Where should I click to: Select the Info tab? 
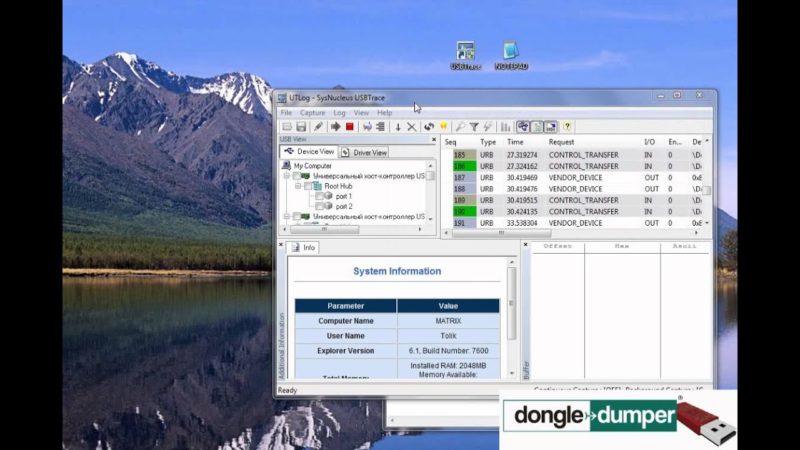pyautogui.click(x=303, y=247)
